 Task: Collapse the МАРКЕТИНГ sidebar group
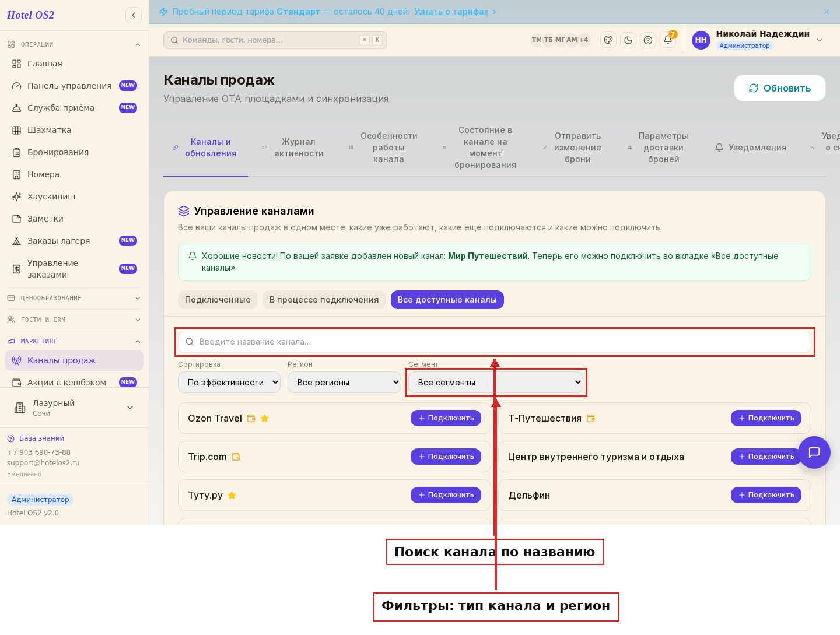click(74, 341)
